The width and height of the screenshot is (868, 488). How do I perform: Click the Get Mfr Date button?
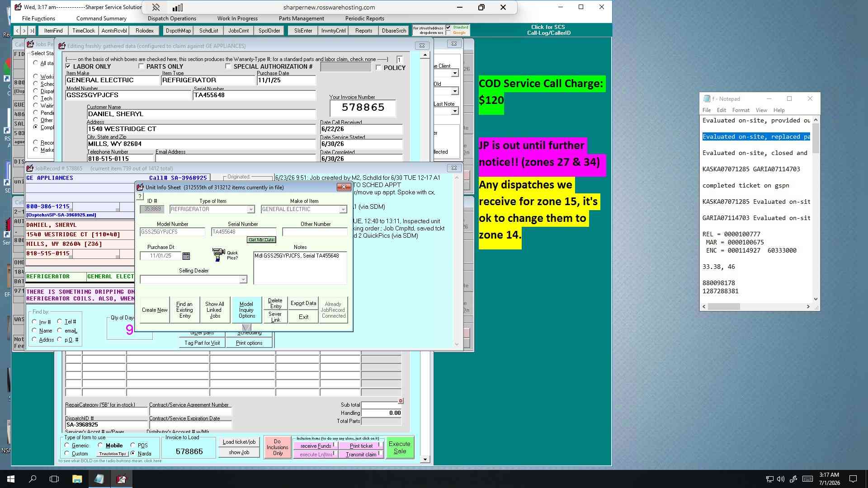[261, 240]
